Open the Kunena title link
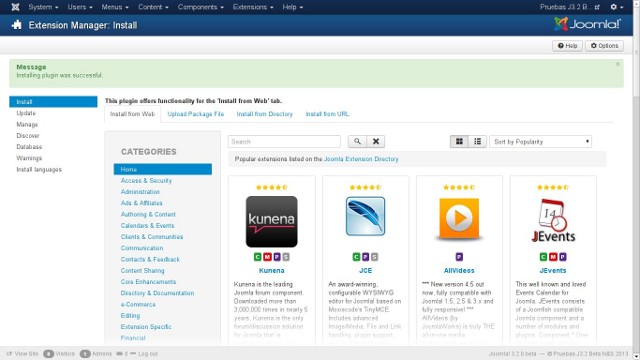Image resolution: width=640 pixels, height=360 pixels. [x=271, y=271]
